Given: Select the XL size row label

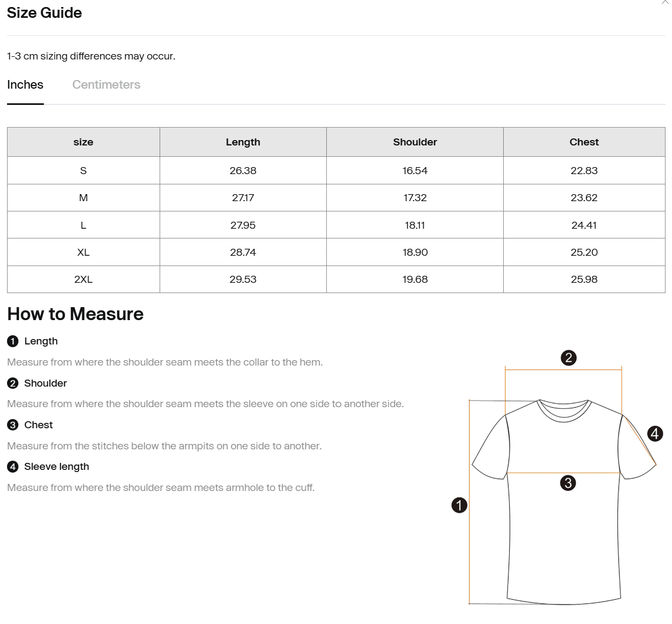Looking at the screenshot, I should [x=83, y=253].
